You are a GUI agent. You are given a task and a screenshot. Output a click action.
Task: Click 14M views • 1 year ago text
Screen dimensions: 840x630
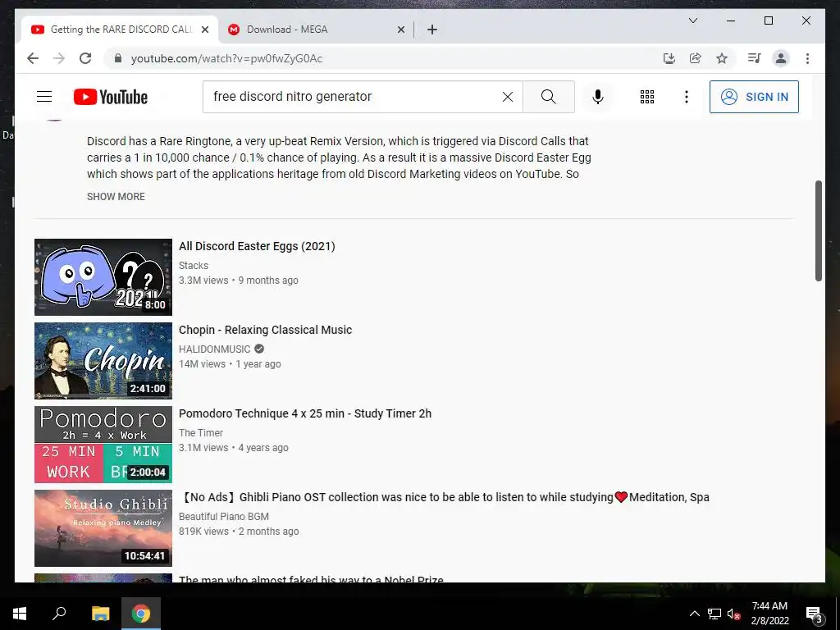[230, 363]
